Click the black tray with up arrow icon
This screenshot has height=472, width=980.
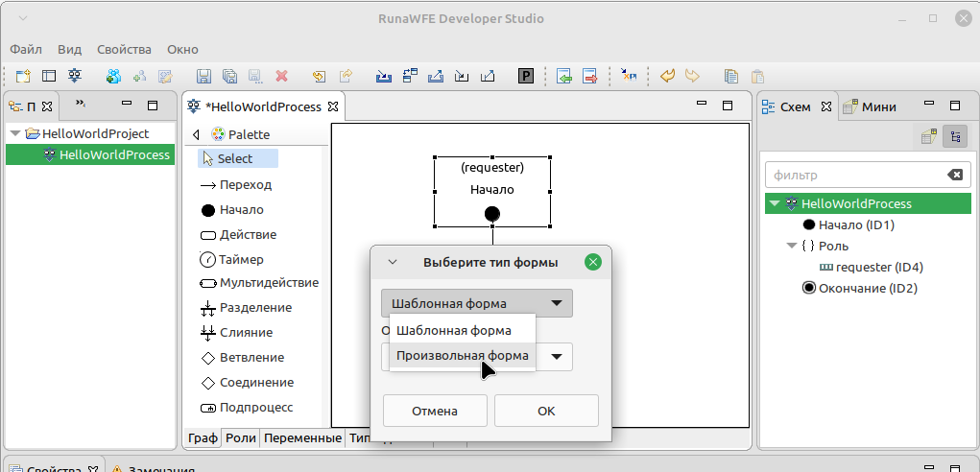[x=488, y=76]
